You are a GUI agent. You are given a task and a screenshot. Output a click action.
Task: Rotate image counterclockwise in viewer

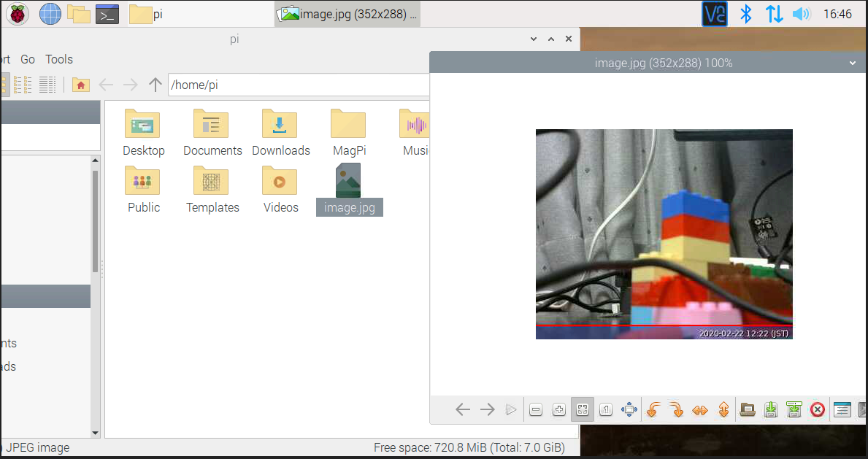click(653, 410)
